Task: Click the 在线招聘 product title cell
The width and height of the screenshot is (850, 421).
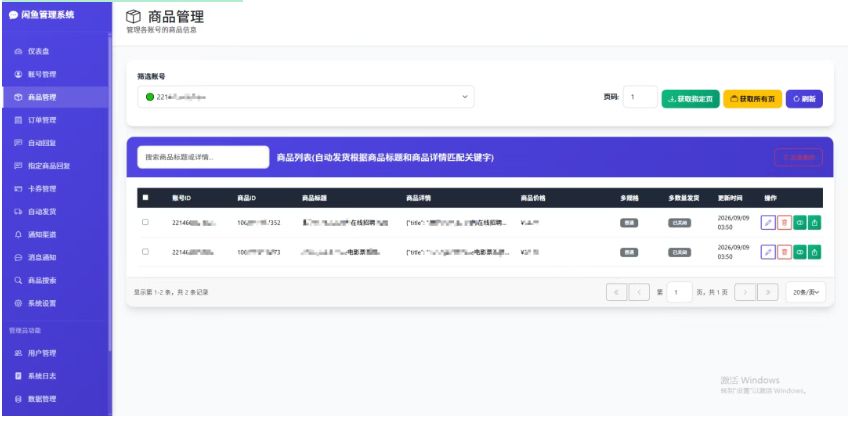Action: pos(345,223)
